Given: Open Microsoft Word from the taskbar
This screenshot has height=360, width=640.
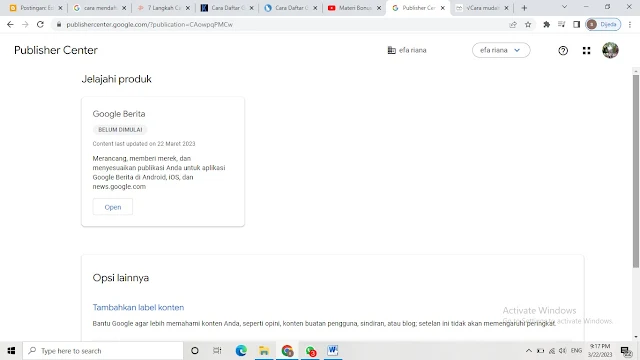Looking at the screenshot, I should (x=333, y=351).
